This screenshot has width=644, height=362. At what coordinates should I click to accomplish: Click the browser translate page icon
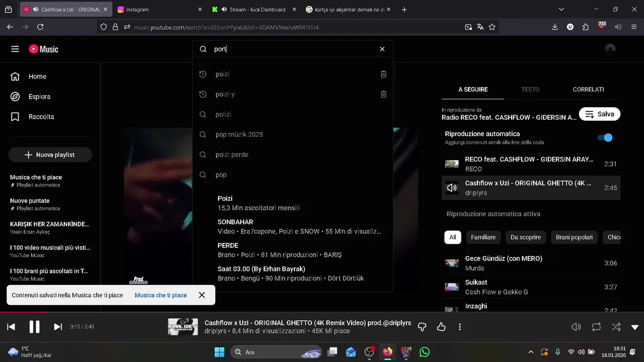480,27
